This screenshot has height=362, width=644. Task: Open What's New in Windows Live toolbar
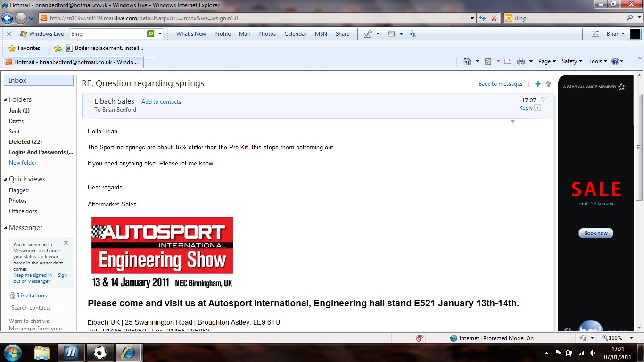point(191,34)
